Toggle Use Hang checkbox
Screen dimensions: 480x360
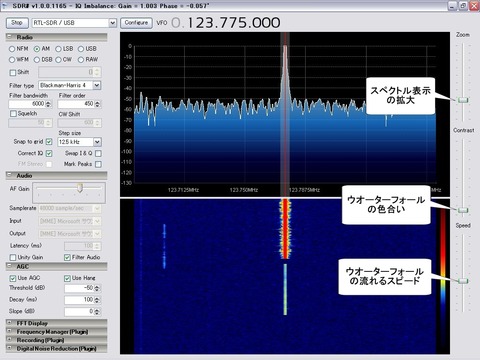point(67,278)
